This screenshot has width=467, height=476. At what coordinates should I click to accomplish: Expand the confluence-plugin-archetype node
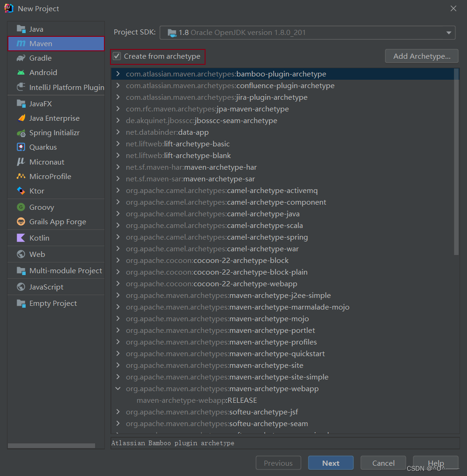click(118, 86)
